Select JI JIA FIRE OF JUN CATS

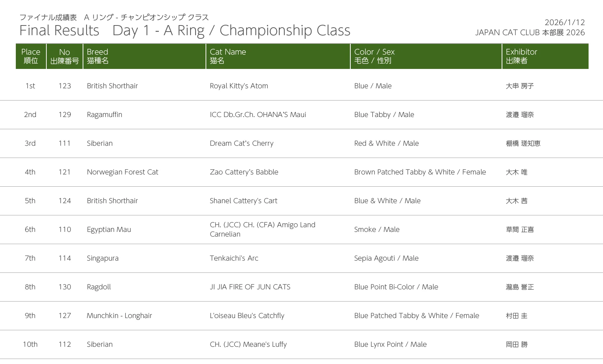pyautogui.click(x=250, y=287)
